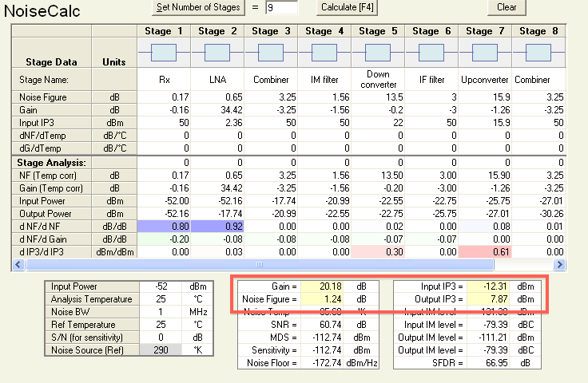588x383 pixels.
Task: Click the scrollbar right arrow
Action: pyautogui.click(x=558, y=263)
